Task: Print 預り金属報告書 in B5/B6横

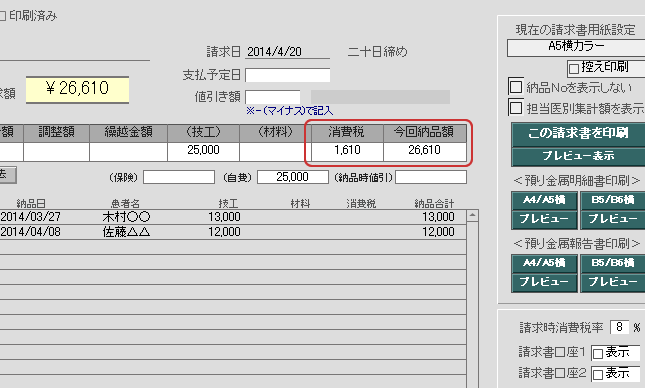Action: point(613,263)
